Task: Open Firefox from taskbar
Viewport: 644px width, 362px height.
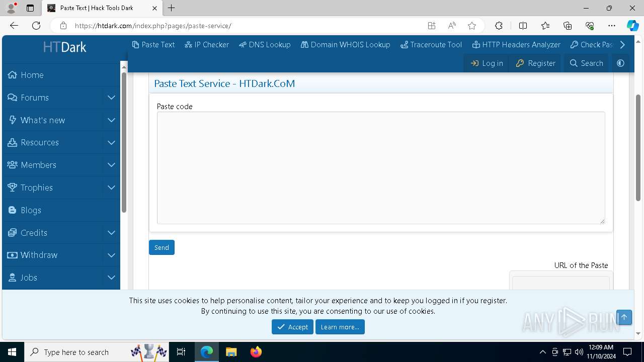Action: coord(256,352)
